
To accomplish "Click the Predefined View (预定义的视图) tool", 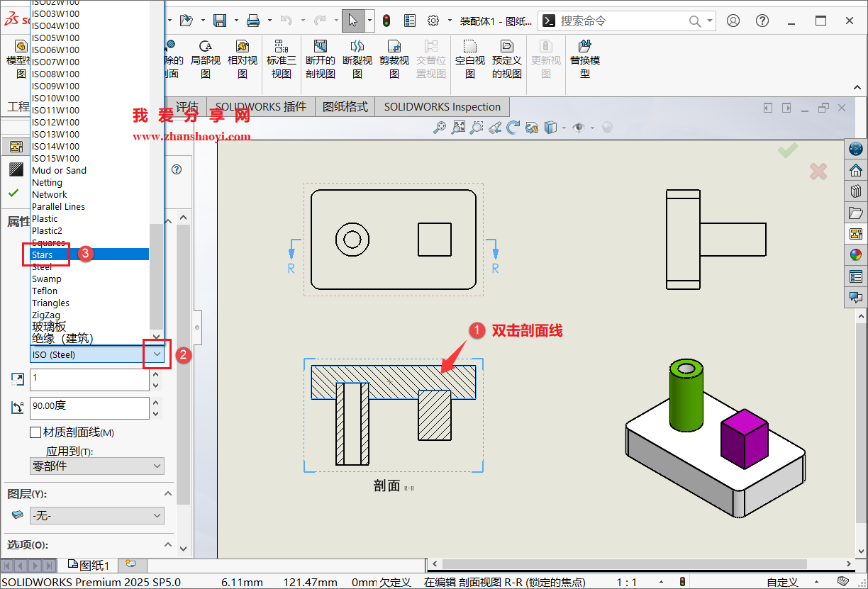I will click(x=507, y=59).
